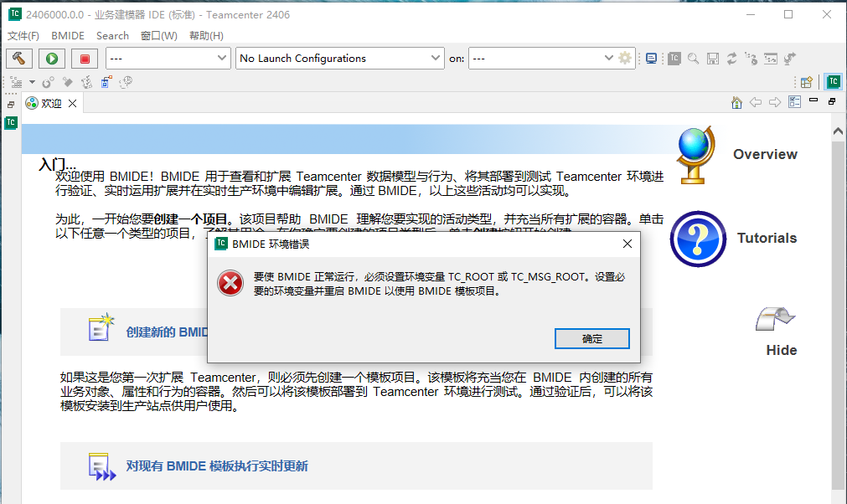Click the tag icon in second toolbar

[68, 82]
